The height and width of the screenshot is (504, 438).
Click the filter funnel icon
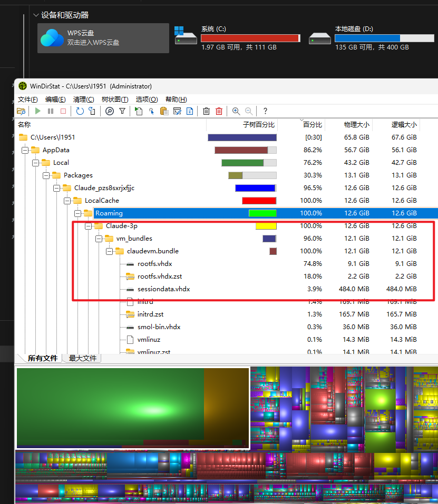point(122,111)
